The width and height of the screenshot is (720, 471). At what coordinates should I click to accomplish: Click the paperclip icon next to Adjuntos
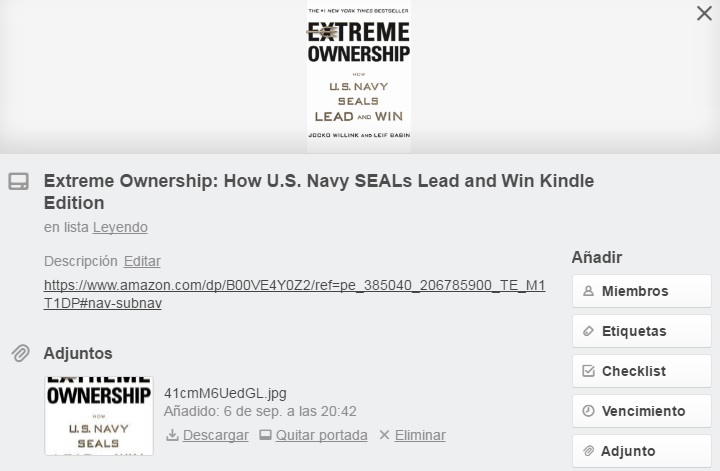20,353
